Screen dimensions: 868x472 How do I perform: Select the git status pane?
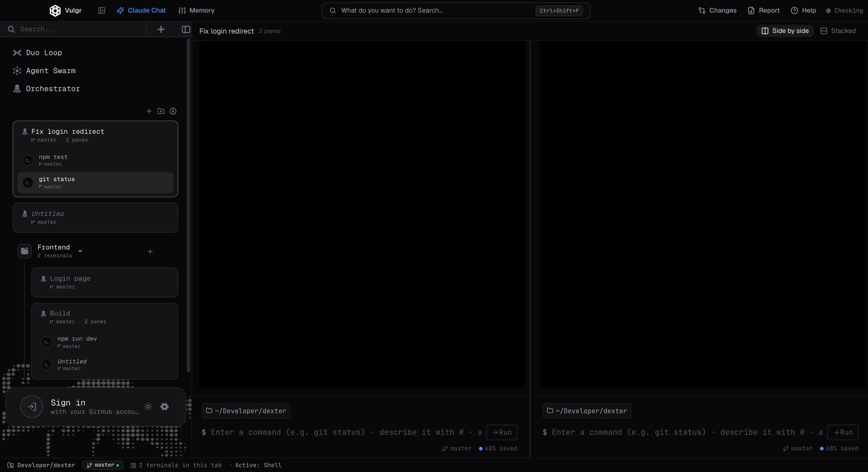tap(95, 182)
